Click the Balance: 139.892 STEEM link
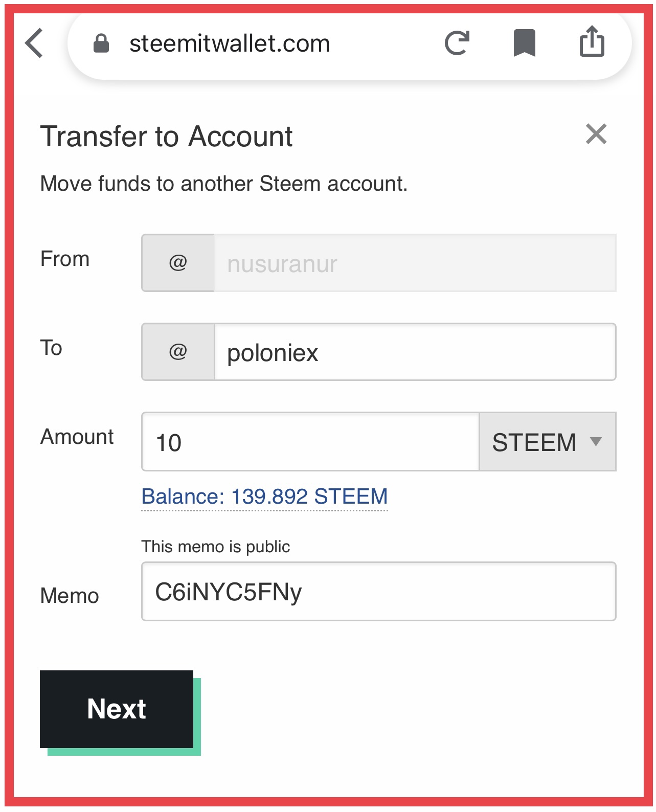Screen dimensions: 656x812 264,497
